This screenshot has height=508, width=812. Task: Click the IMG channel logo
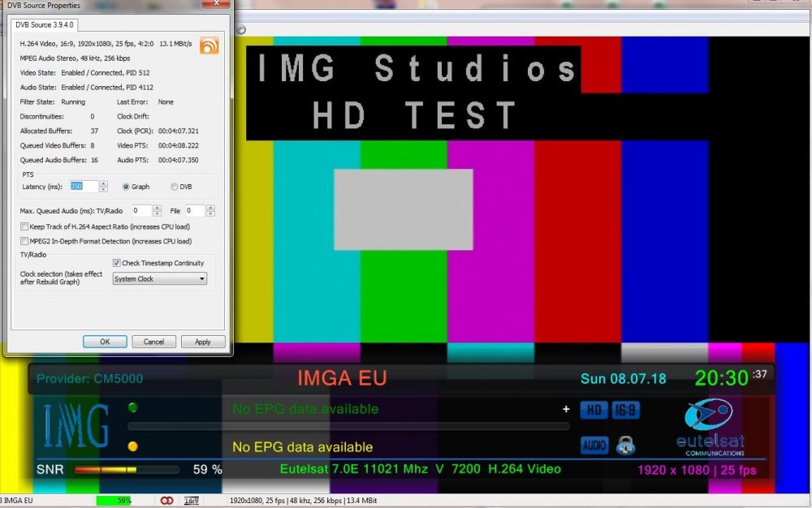(76, 426)
